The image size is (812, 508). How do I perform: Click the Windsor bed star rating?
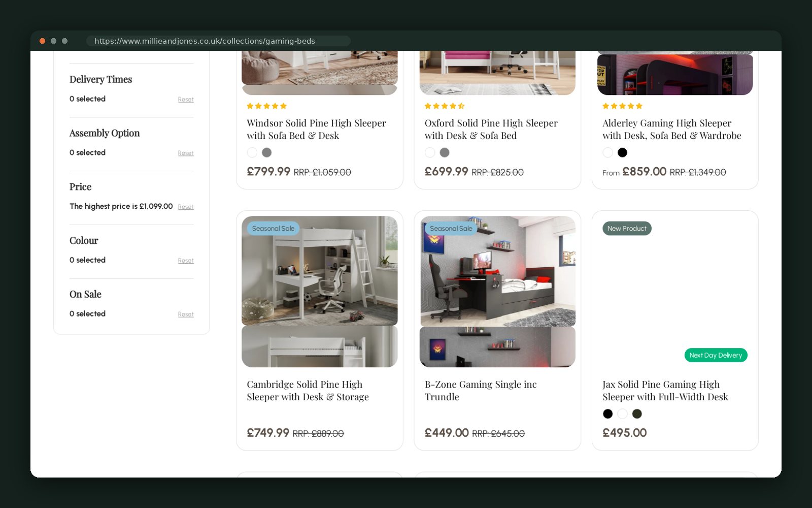267,106
